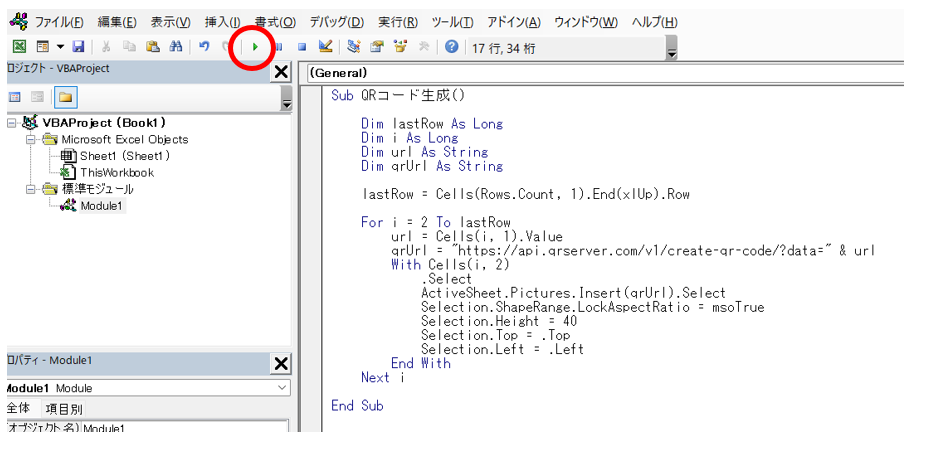Viewport: 931px width, 453px height.
Task: Open Find with the binoculars icon
Action: tap(175, 47)
